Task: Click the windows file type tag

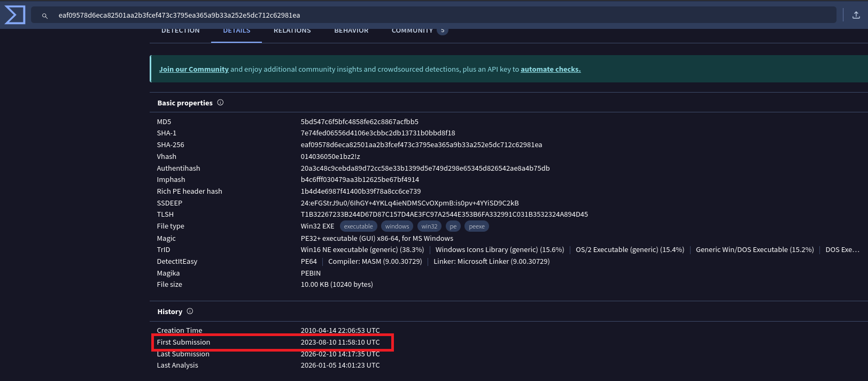Action: coord(397,226)
